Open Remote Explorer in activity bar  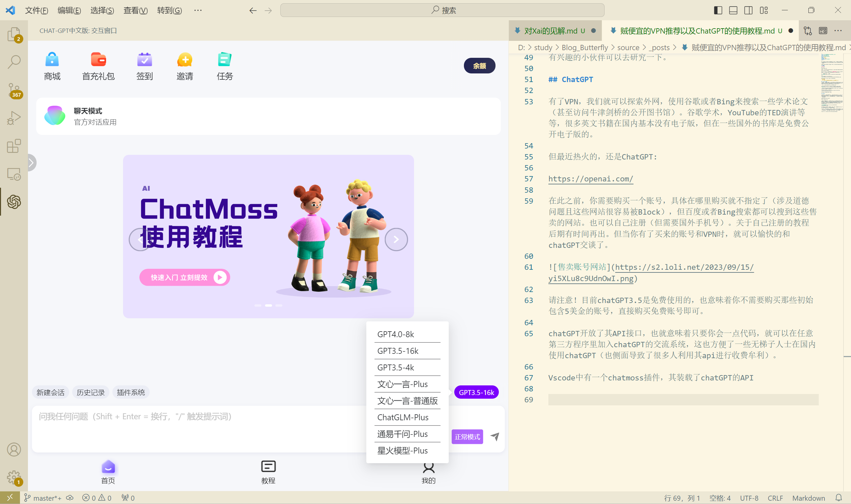(14, 174)
